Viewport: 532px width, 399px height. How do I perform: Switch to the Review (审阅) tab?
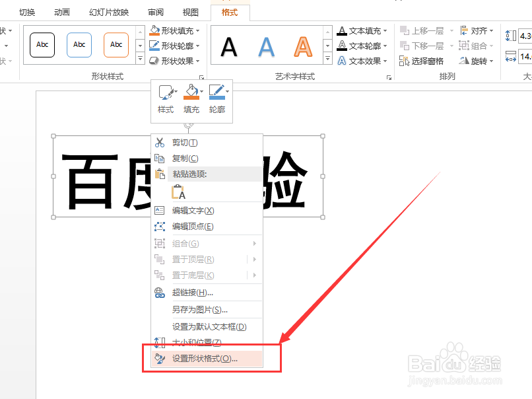pyautogui.click(x=156, y=13)
